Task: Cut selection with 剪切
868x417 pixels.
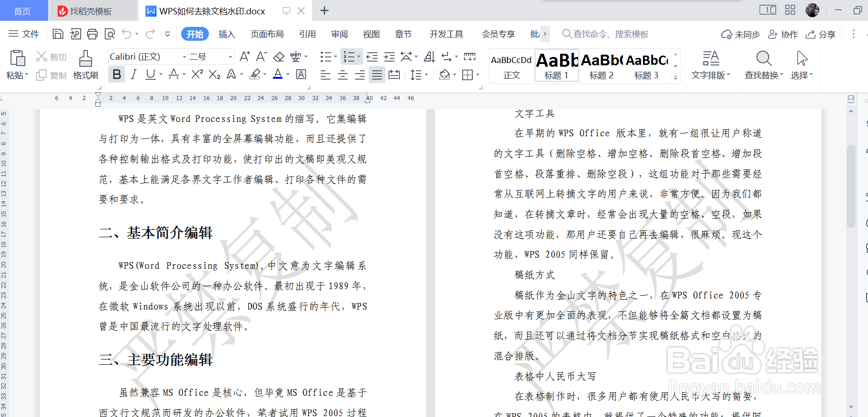Action: click(x=51, y=57)
